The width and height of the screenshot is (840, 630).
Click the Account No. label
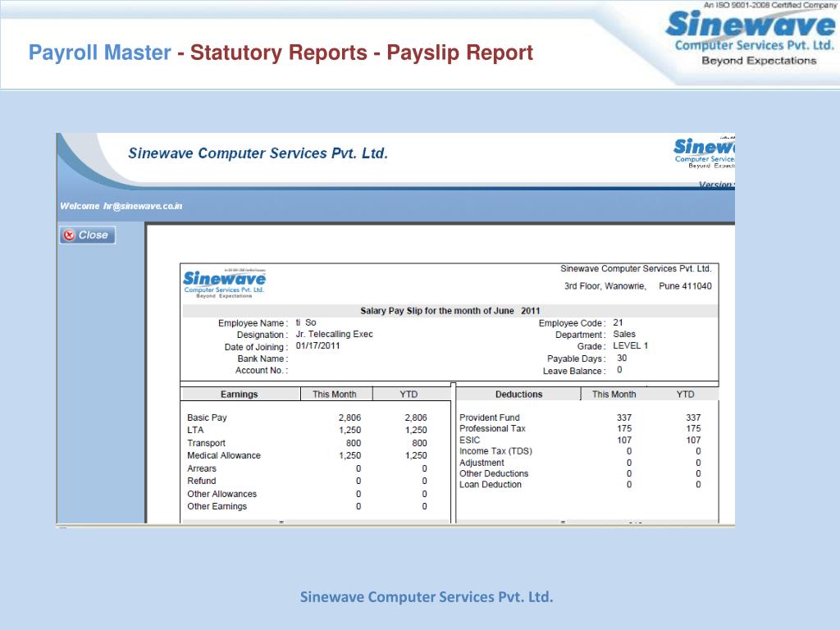tap(262, 371)
